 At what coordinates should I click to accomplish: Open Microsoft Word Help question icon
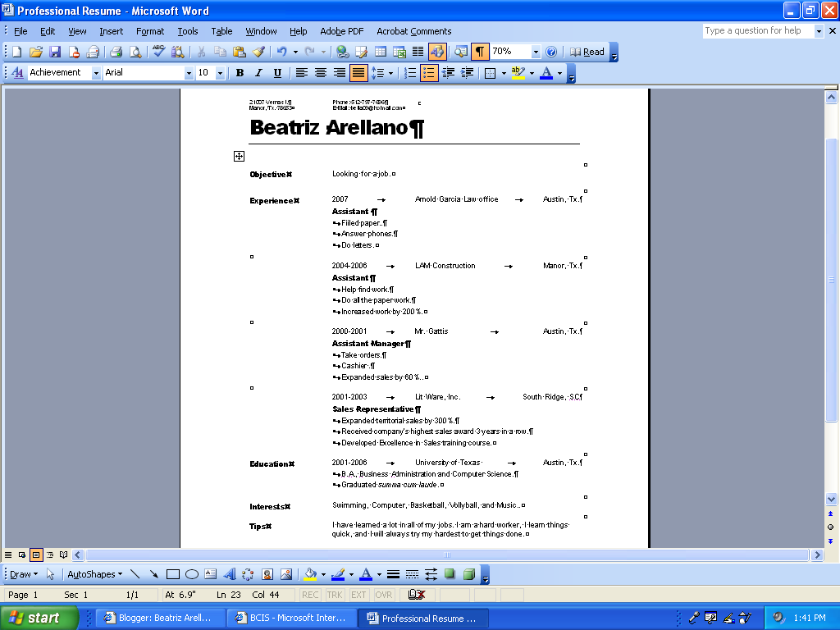(551, 52)
